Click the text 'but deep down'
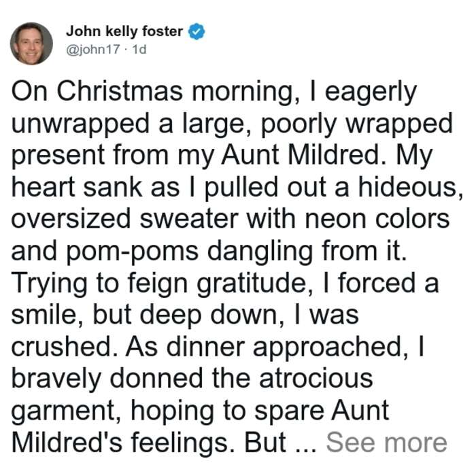The image size is (476, 476). pos(185,316)
